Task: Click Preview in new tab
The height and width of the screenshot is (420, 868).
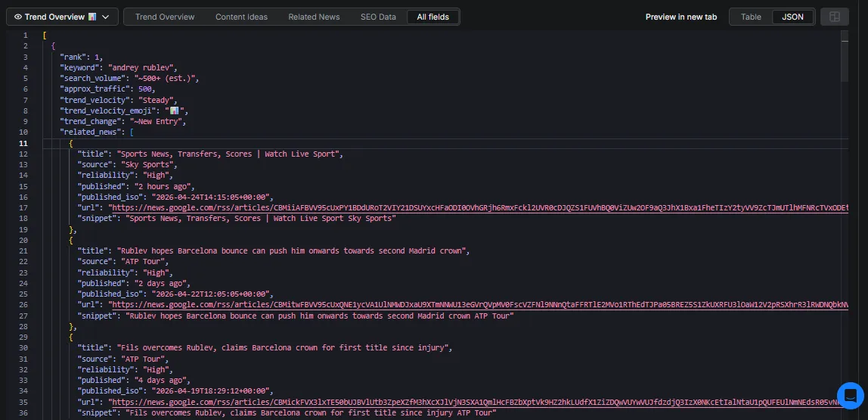Action: [x=681, y=17]
